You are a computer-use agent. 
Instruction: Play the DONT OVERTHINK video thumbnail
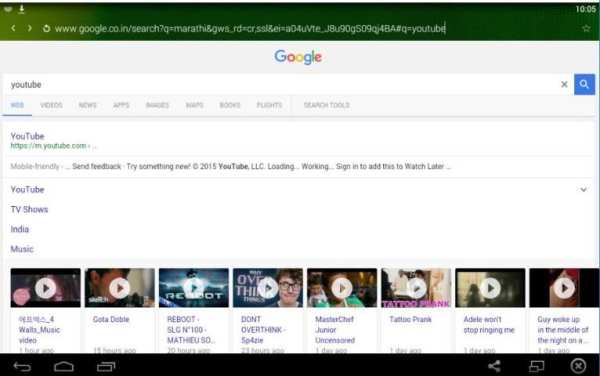[x=268, y=288]
